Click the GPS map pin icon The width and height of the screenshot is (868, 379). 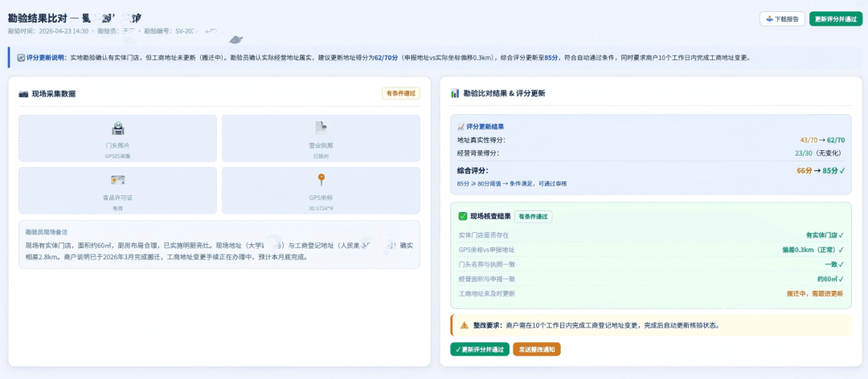tap(321, 180)
